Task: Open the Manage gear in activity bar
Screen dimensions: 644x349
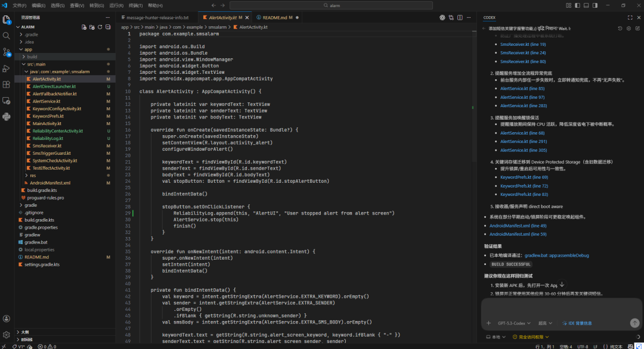Action: coord(6,335)
